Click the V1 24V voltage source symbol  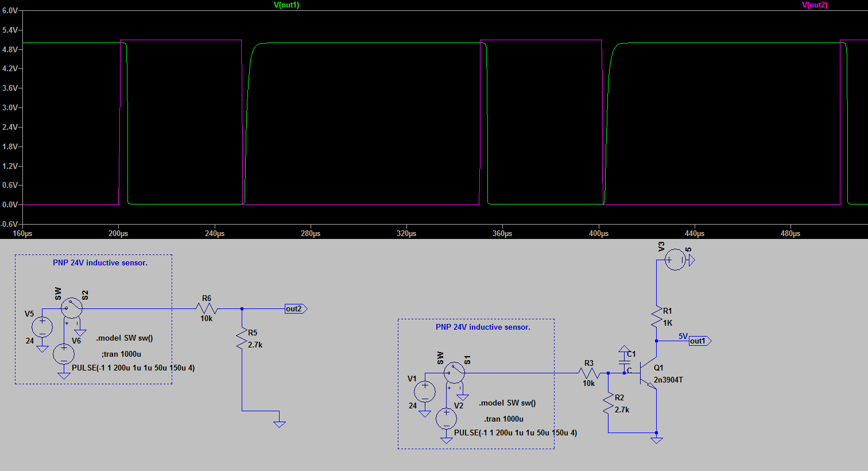pyautogui.click(x=425, y=392)
